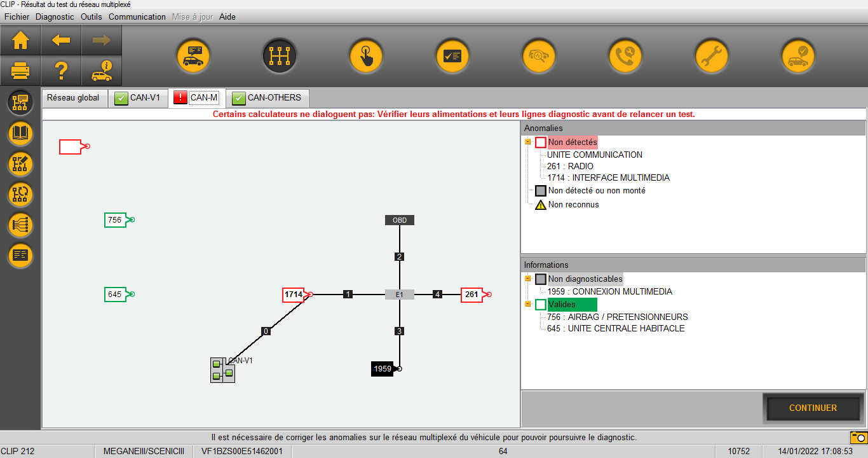Image resolution: width=868 pixels, height=458 pixels.
Task: Select Non détecté ou non monté entry
Action: (597, 191)
